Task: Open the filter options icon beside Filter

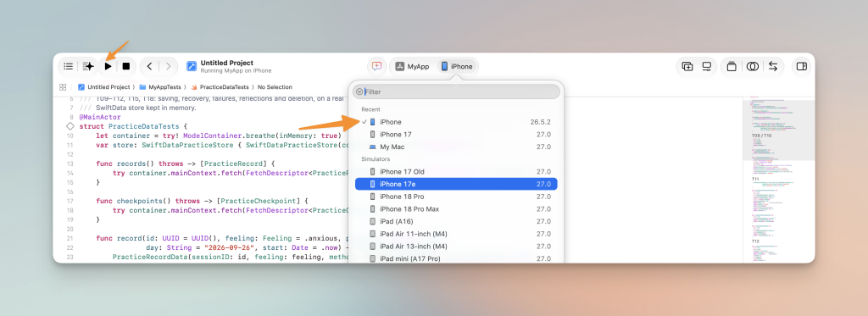Action: coord(359,91)
